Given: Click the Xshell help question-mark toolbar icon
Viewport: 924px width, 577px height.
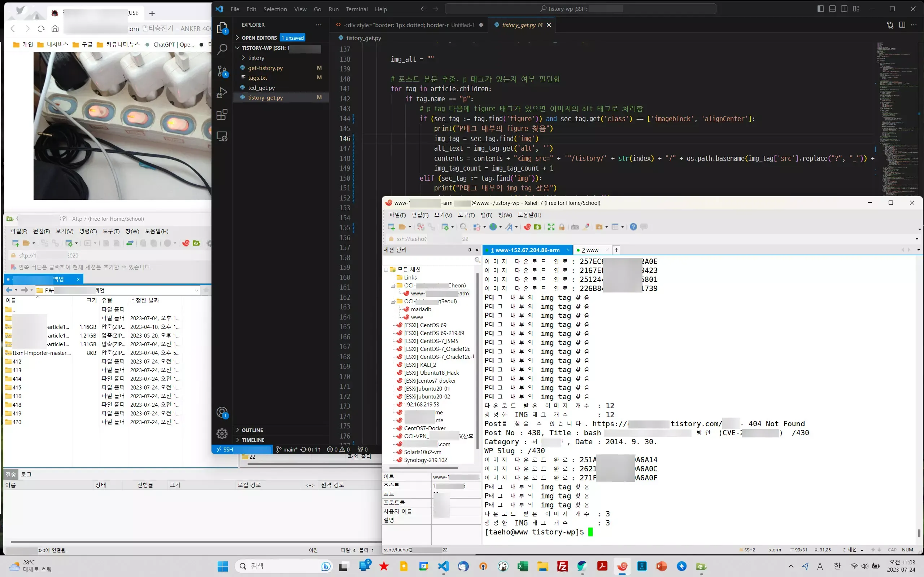Looking at the screenshot, I should [x=633, y=227].
